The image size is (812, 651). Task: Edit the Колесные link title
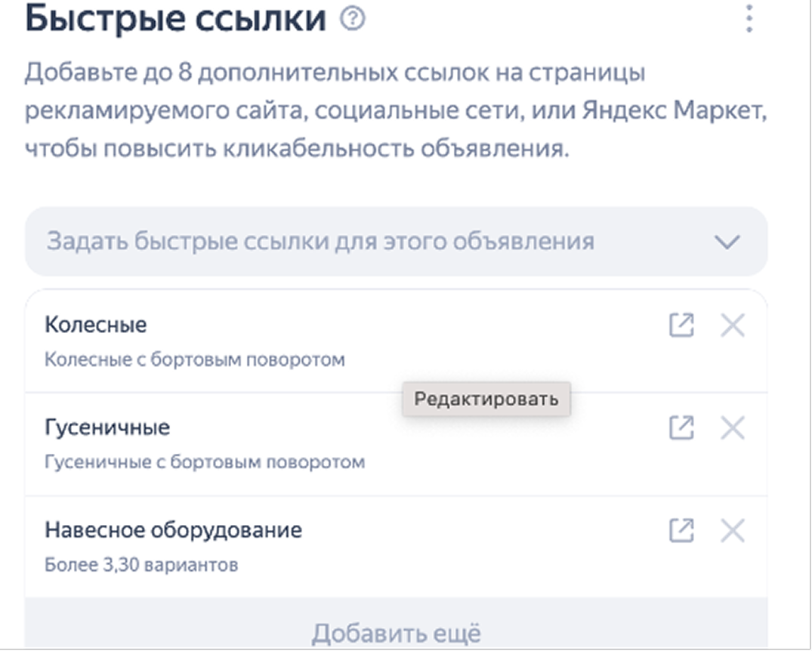(96, 325)
